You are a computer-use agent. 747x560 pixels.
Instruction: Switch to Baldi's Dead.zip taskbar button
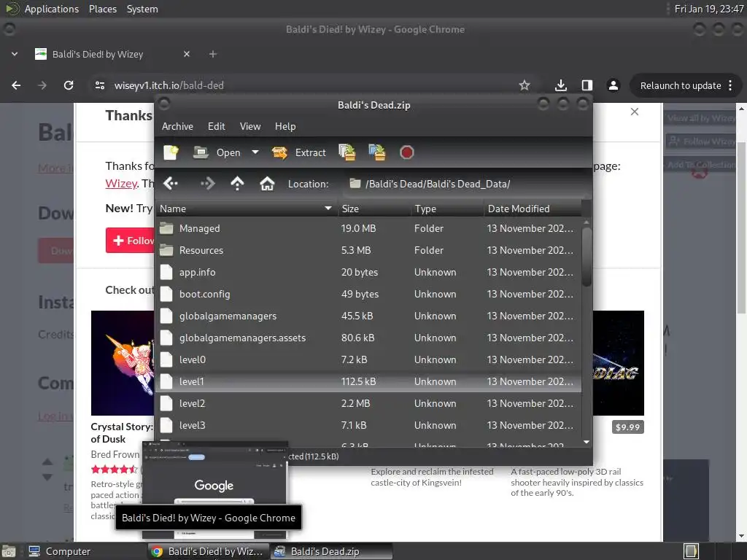tap(332, 551)
